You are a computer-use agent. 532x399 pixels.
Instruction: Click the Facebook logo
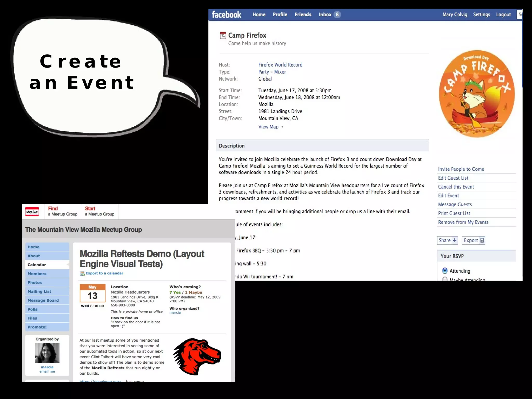(227, 15)
